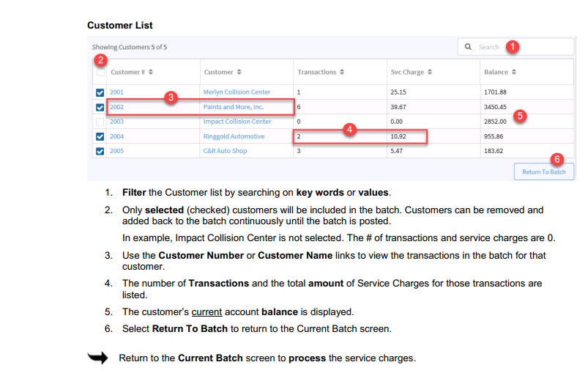The image size is (588, 373).
Task: Click the magnifier icon in search box
Action: tap(469, 47)
